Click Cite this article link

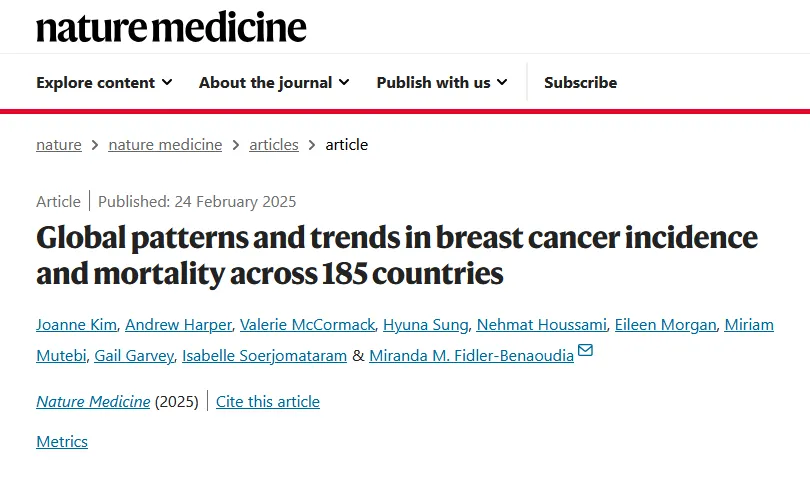(x=268, y=402)
